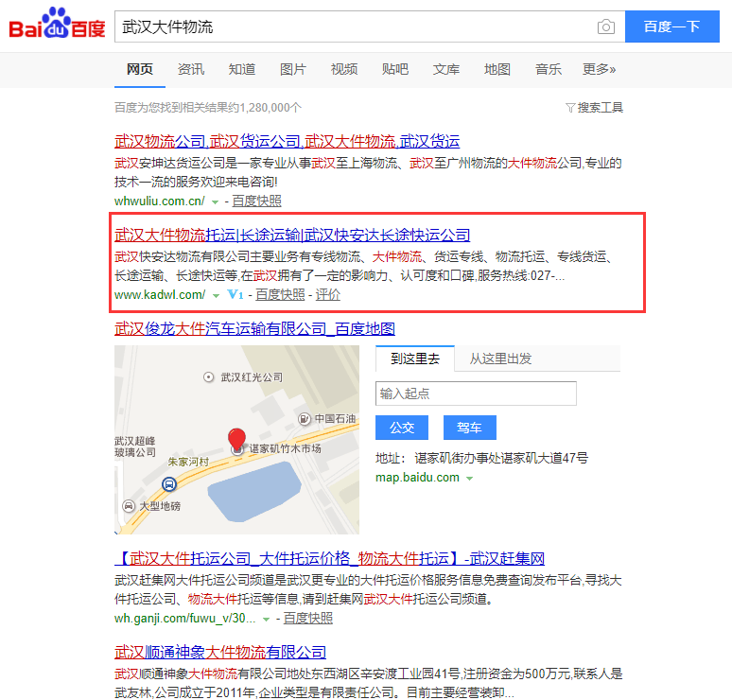Switch to the 知道 tab
This screenshot has width=732, height=700.
(x=242, y=69)
